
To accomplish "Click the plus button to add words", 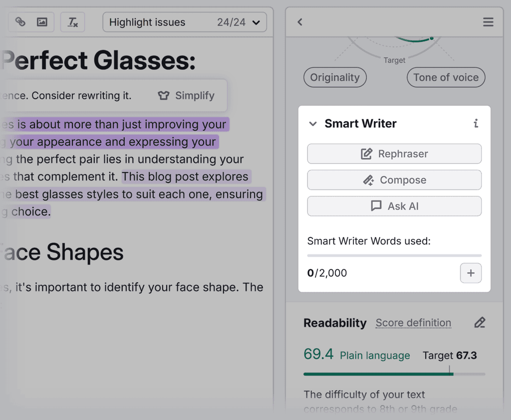I will (x=471, y=273).
